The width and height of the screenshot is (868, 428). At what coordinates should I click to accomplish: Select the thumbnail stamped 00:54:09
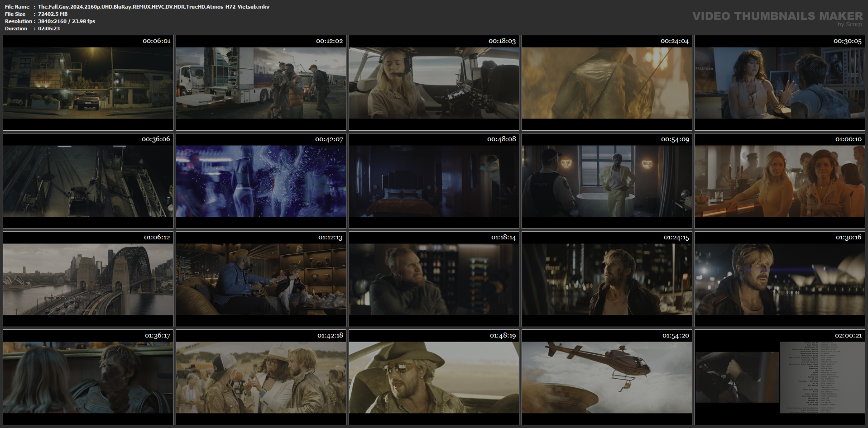[x=607, y=181]
